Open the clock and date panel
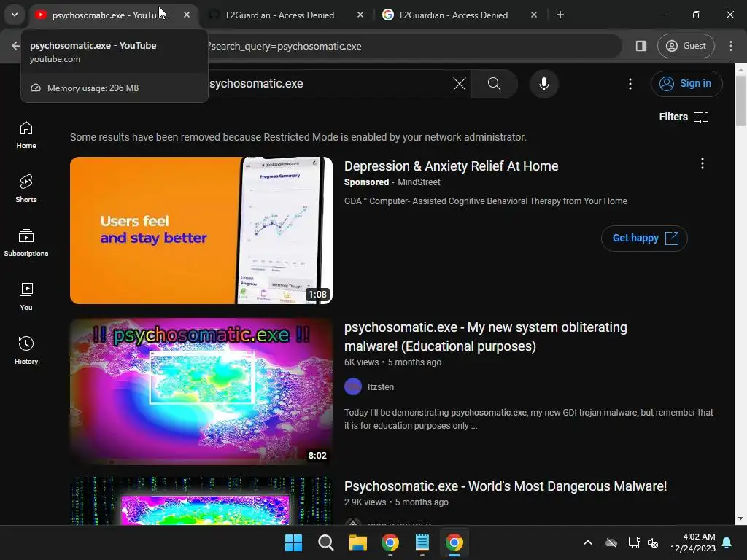 693,542
